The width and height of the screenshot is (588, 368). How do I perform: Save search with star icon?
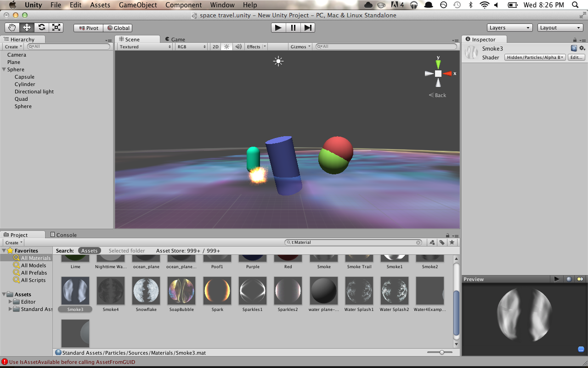452,242
